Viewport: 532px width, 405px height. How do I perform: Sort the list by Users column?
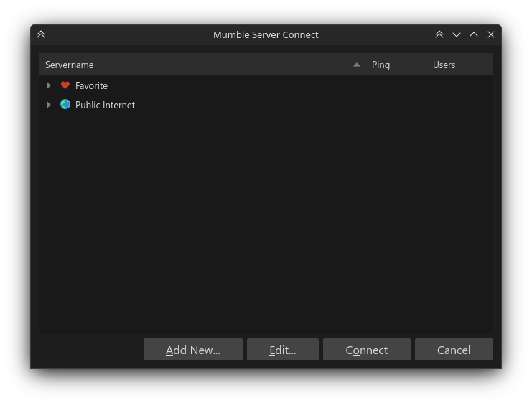(444, 65)
